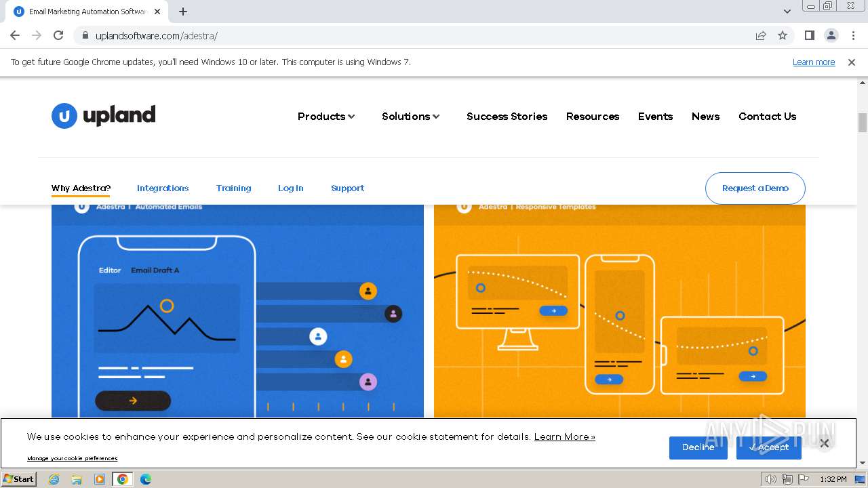
Task: Accept cookies
Action: (x=769, y=447)
